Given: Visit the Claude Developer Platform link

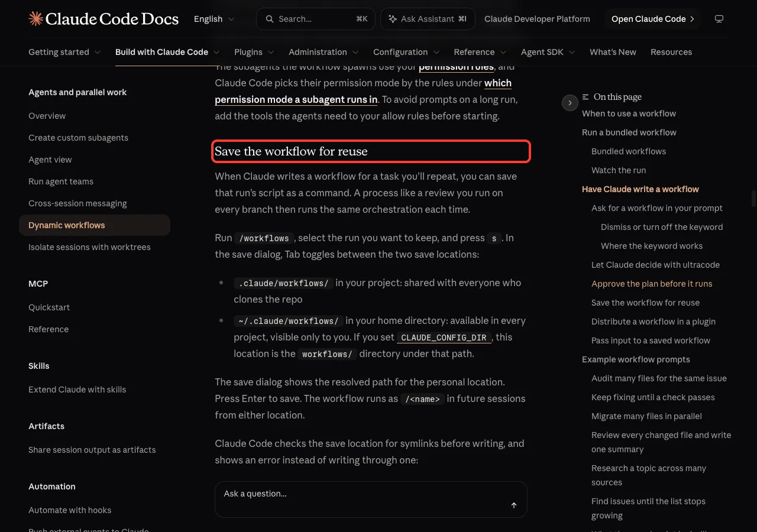Looking at the screenshot, I should tap(537, 19).
